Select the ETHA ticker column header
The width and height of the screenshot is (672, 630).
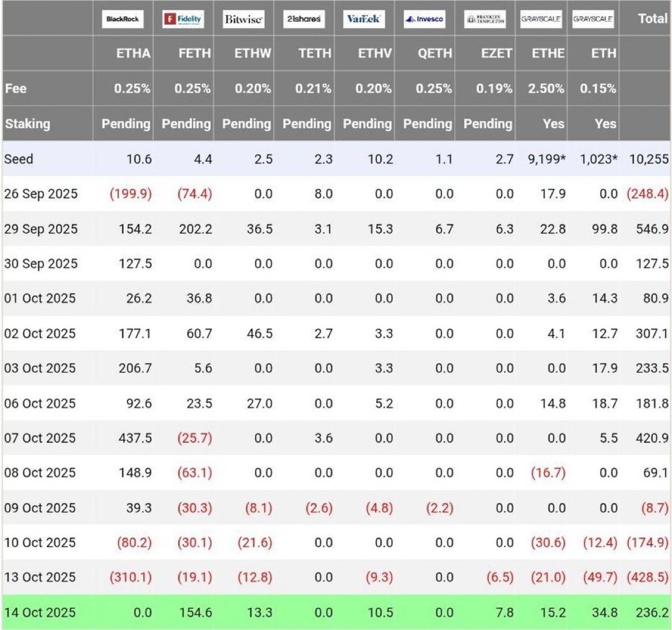click(133, 53)
